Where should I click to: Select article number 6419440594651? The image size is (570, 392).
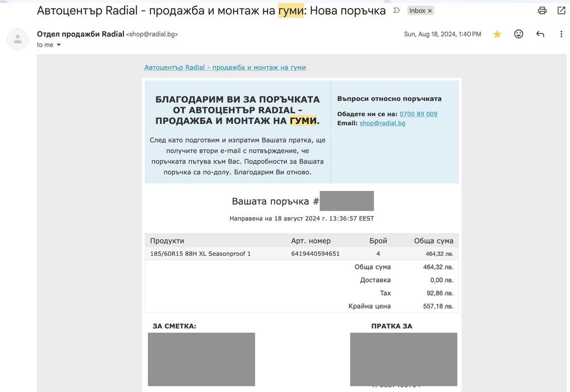coord(315,254)
